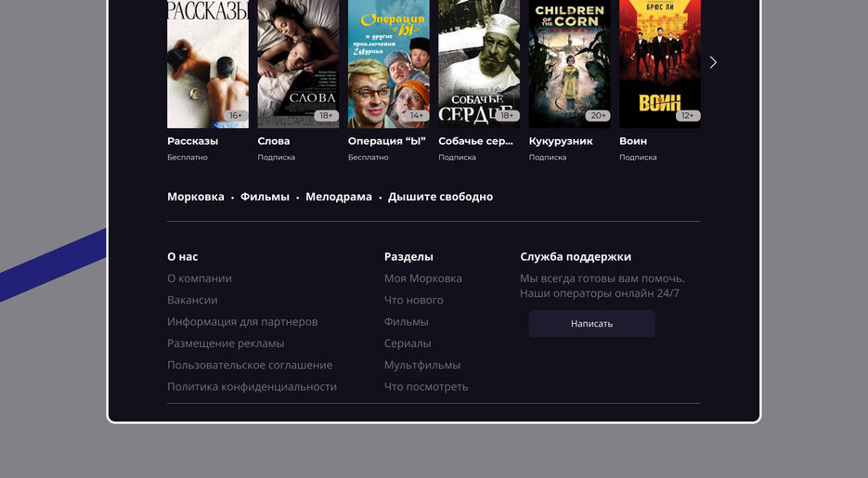868x478 pixels.
Task: Open Размещение рекламы link
Action: pyautogui.click(x=226, y=343)
